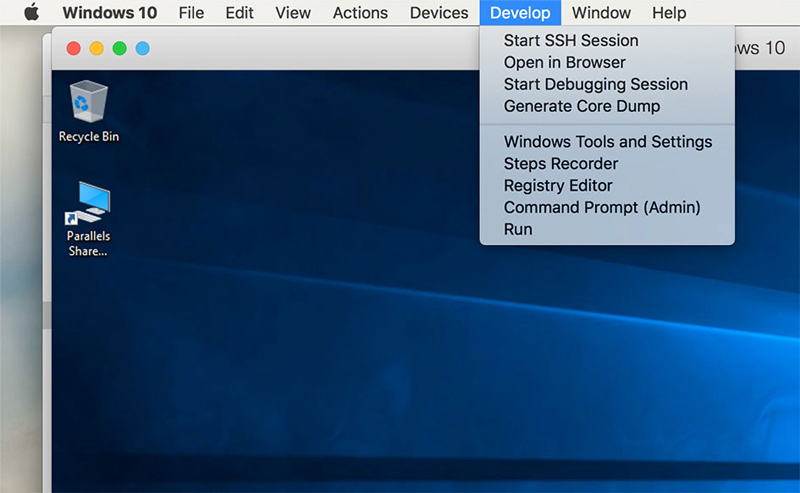Click the yellow minimize window button
The width and height of the screenshot is (800, 493).
click(x=96, y=48)
